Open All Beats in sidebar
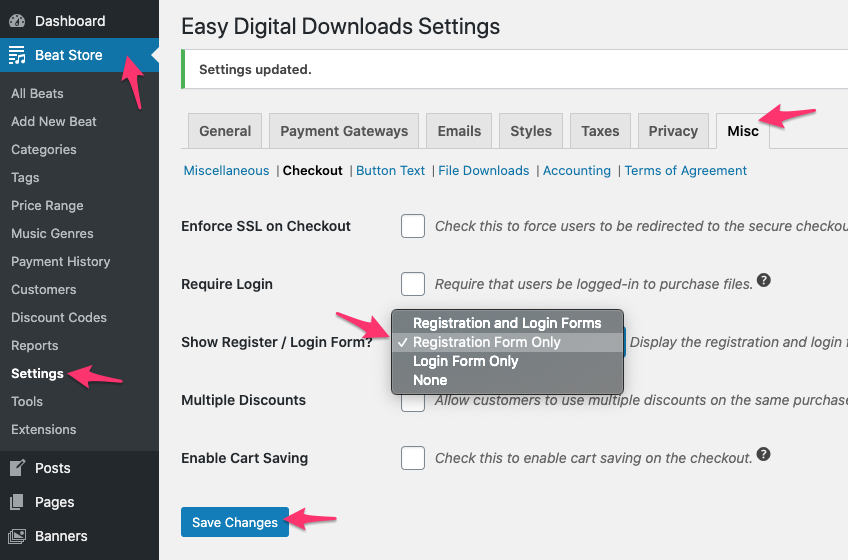 37,94
